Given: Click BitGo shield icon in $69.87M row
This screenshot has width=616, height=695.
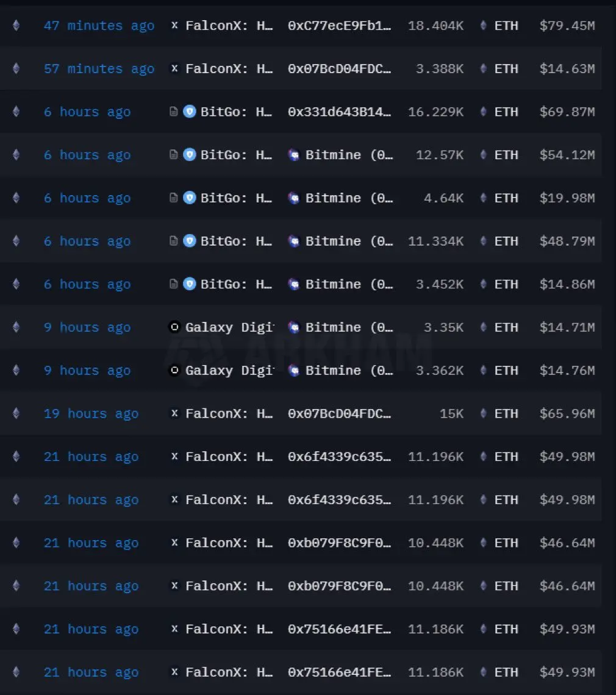Looking at the screenshot, I should coord(189,111).
